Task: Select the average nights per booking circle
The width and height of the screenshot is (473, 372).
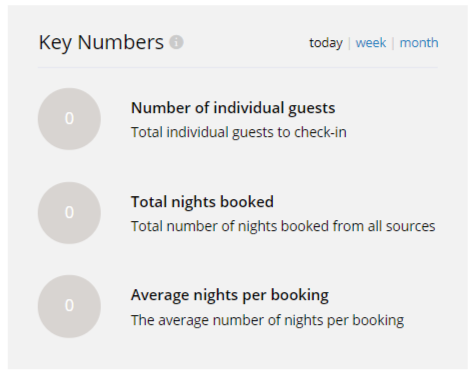Action: pos(69,306)
